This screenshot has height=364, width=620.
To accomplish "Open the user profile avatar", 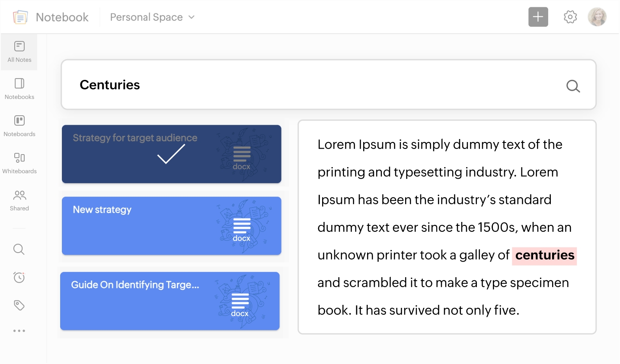I will (597, 17).
